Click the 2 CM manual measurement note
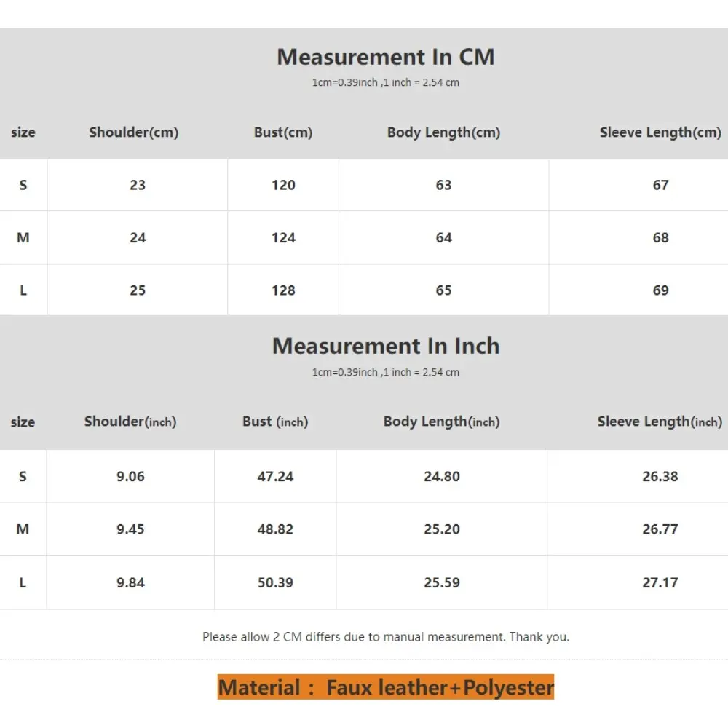 click(x=386, y=636)
